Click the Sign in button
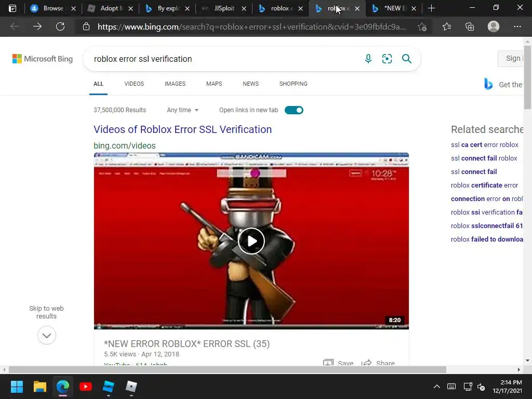Viewport: 532px width, 399px height. pyautogui.click(x=511, y=58)
